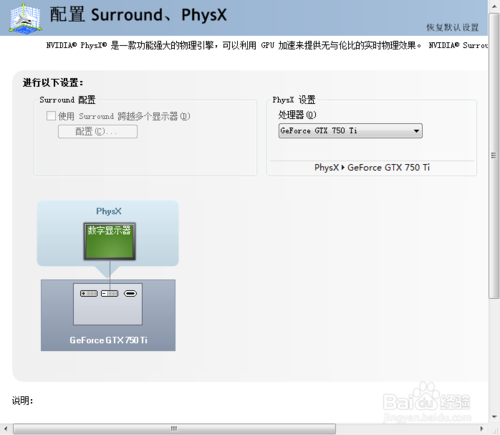500x435 pixels.
Task: Open the PhysX 处理器 dropdown
Action: 350,131
